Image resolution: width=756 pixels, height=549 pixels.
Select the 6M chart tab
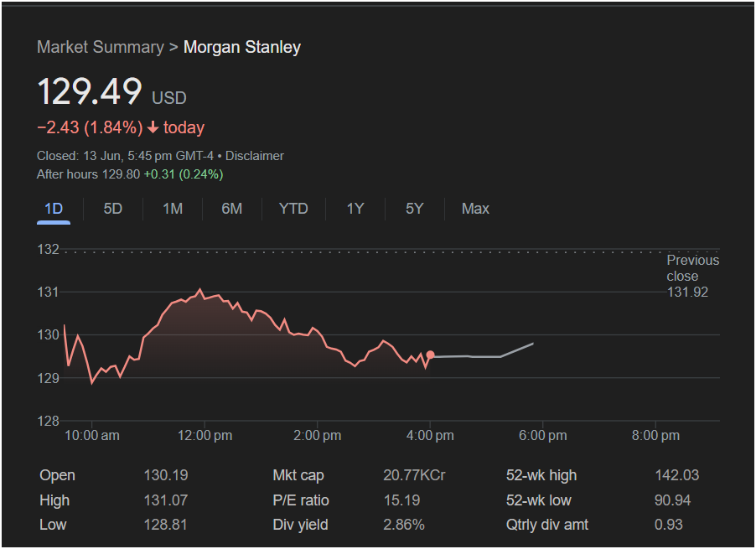pyautogui.click(x=232, y=209)
